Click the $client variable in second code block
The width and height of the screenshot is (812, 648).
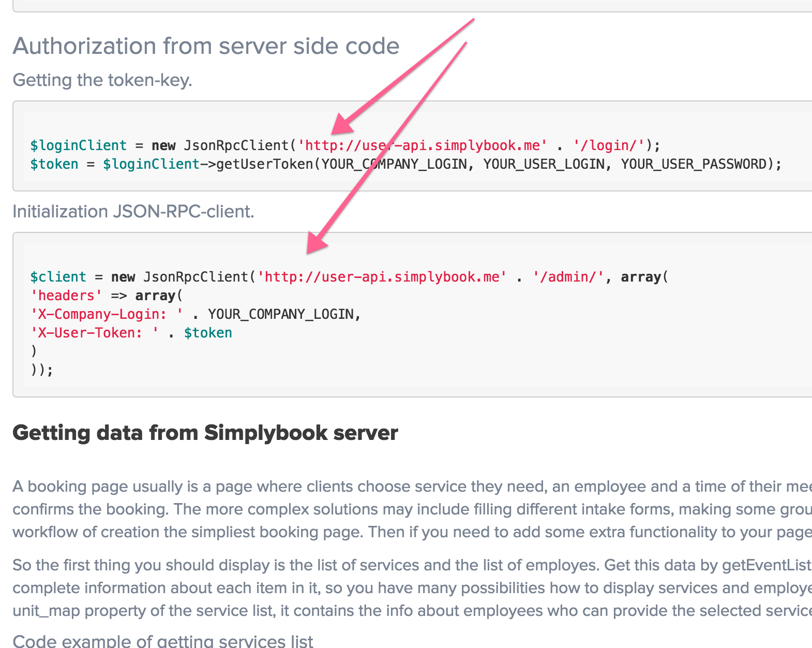(58, 277)
